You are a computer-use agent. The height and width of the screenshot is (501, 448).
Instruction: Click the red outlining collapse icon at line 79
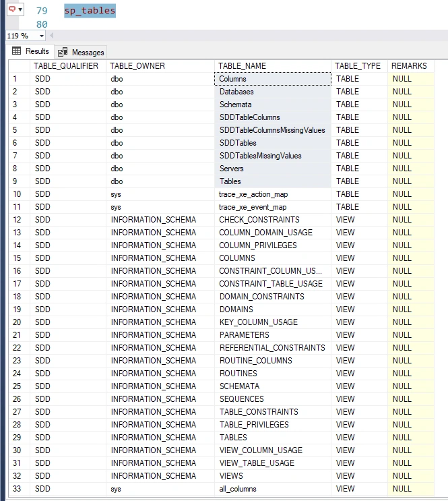pyautogui.click(x=12, y=9)
